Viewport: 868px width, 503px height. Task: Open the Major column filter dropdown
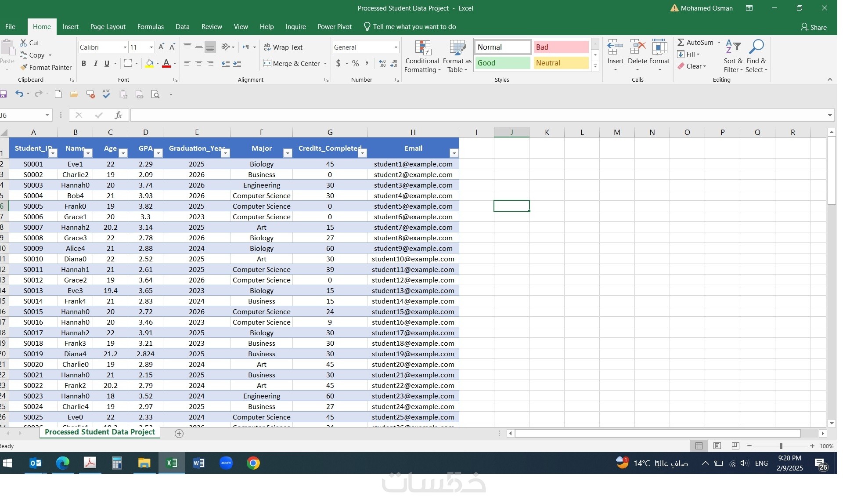pos(288,153)
